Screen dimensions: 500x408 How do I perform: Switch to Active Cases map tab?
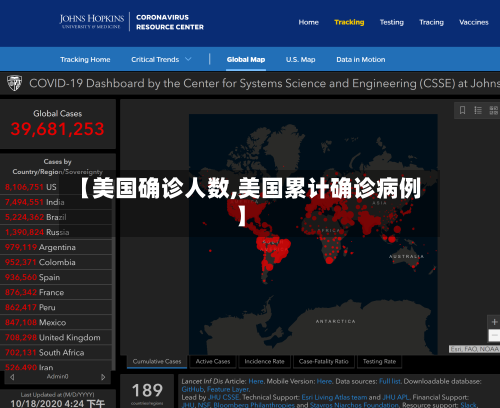[x=213, y=361]
